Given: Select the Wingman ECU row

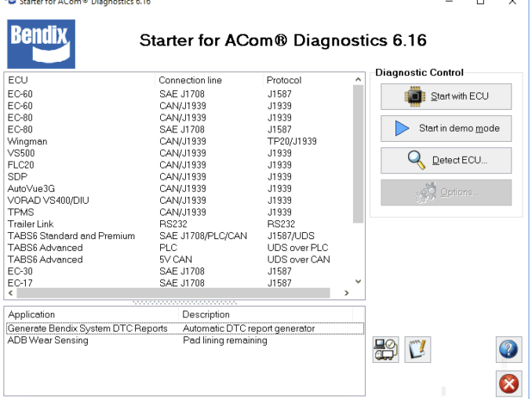Looking at the screenshot, I should tap(179, 141).
